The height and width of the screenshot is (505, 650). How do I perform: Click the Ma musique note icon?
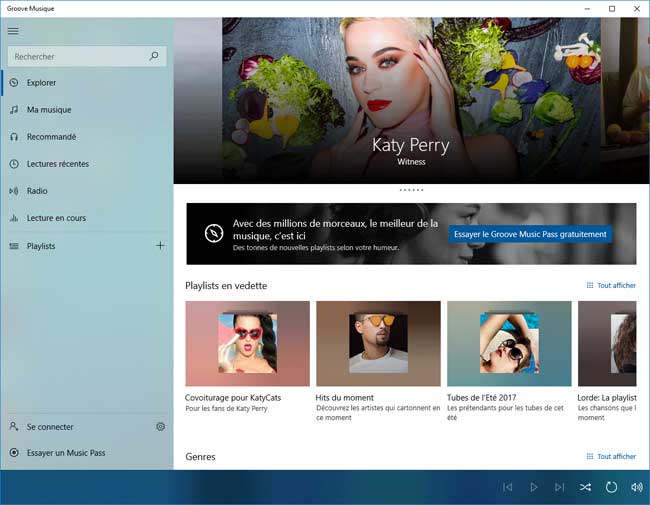point(14,110)
